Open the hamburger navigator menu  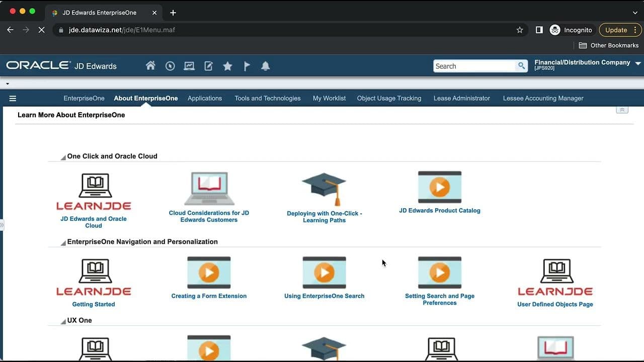click(x=13, y=99)
